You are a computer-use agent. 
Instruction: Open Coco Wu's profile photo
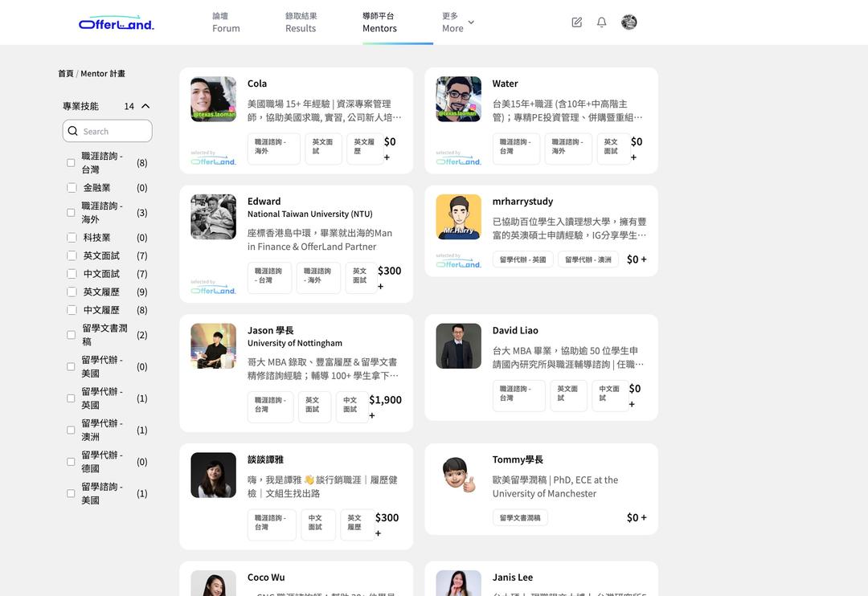[213, 583]
